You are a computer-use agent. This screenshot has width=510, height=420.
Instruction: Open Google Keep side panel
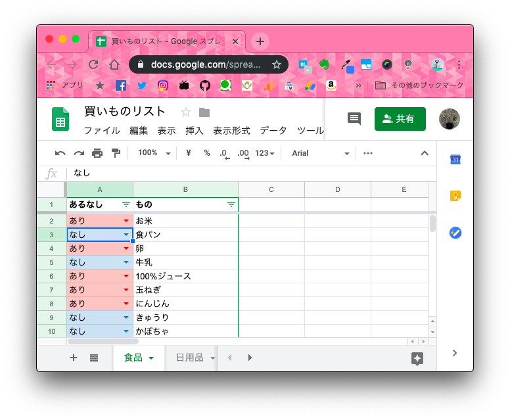click(455, 196)
